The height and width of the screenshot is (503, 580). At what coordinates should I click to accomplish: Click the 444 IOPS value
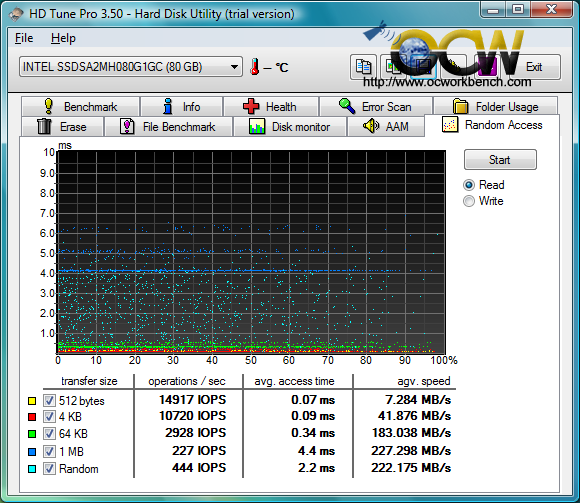[x=199, y=467]
